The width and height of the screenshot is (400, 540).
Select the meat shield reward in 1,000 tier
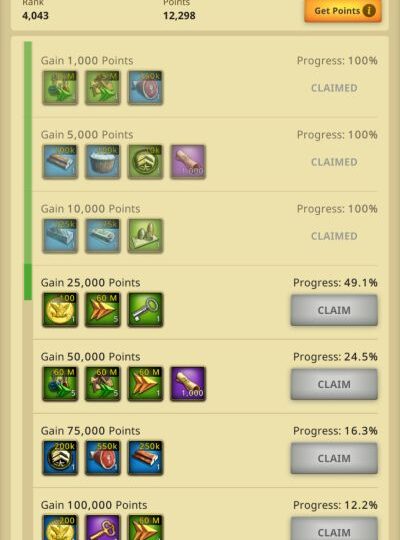(x=145, y=88)
